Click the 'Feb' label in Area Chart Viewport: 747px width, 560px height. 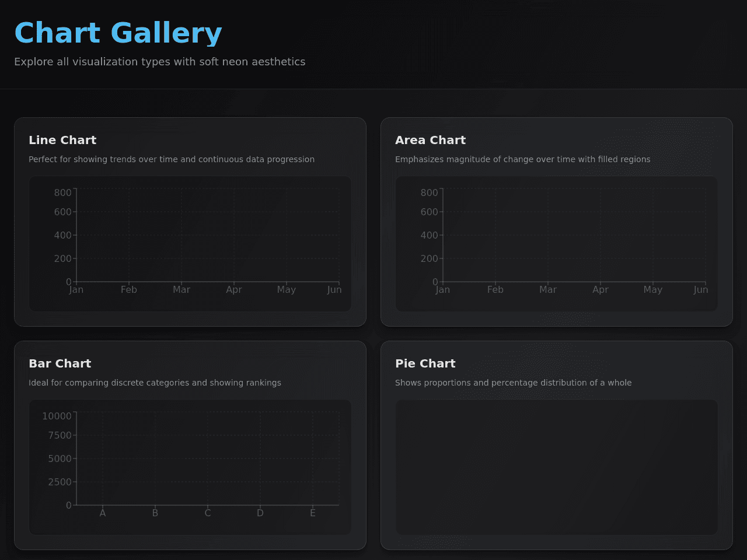click(495, 289)
